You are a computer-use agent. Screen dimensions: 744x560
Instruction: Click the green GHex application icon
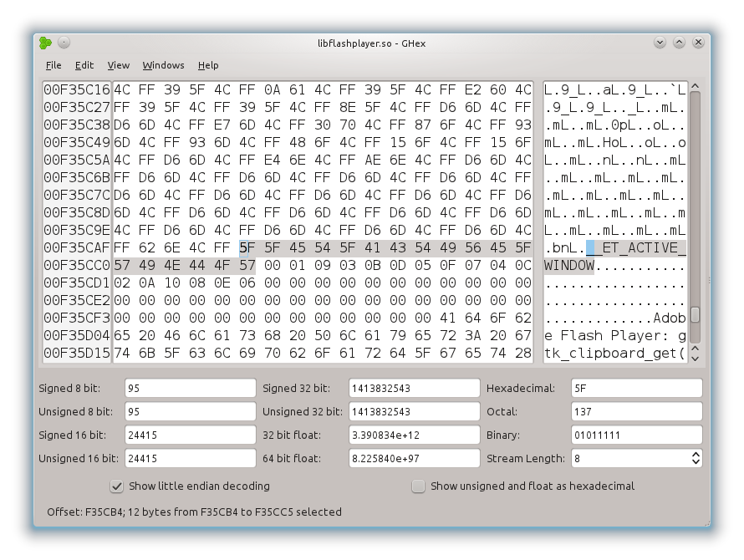click(45, 43)
